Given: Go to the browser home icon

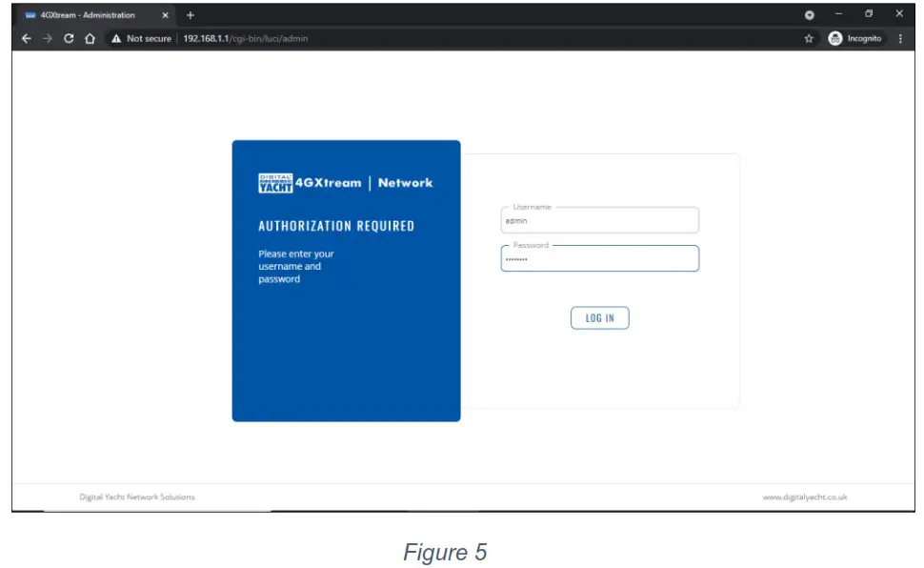Looking at the screenshot, I should tap(90, 38).
